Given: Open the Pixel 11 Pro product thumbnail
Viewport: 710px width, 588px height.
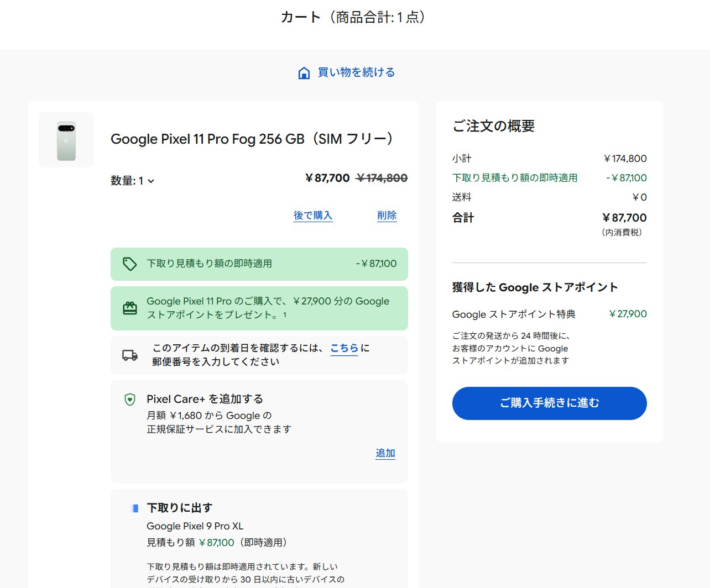Looking at the screenshot, I should (66, 140).
